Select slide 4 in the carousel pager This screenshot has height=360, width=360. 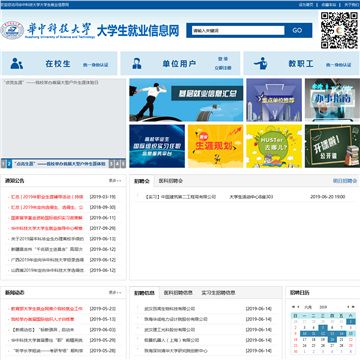click(x=117, y=164)
